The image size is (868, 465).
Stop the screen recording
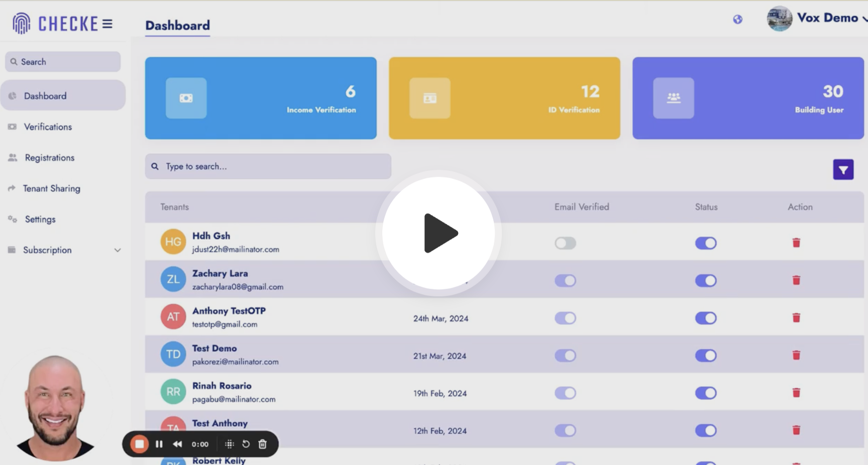click(140, 444)
